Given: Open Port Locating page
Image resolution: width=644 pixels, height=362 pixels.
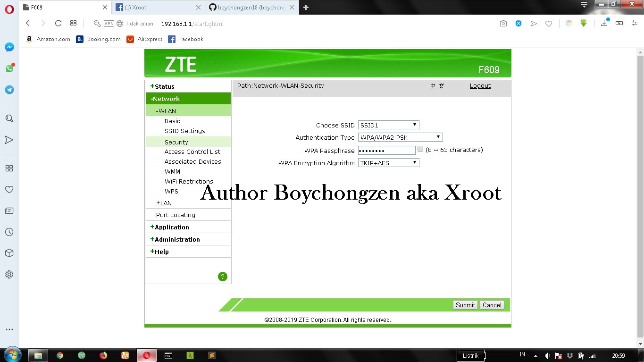Looking at the screenshot, I should (176, 215).
